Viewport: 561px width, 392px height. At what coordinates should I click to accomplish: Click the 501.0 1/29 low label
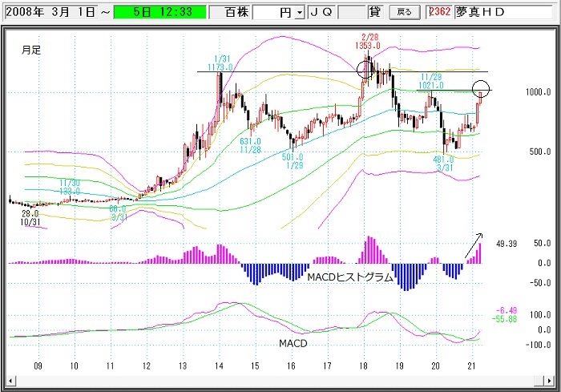(292, 161)
